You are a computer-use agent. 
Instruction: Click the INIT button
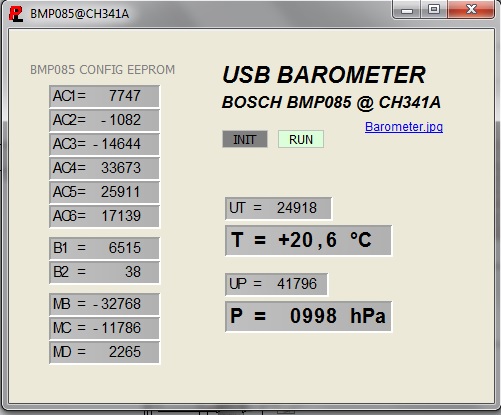(x=245, y=139)
